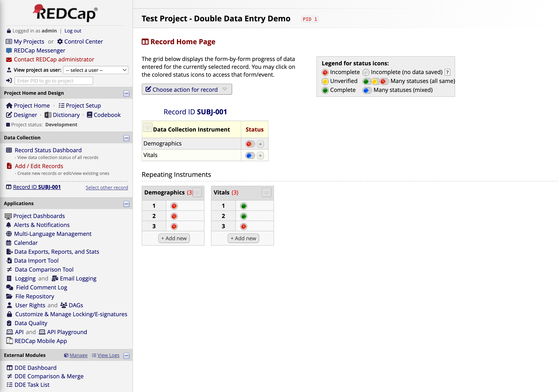Open Customize & Manage Locking/E-signatures
This screenshot has width=558, height=392.
coord(71,314)
